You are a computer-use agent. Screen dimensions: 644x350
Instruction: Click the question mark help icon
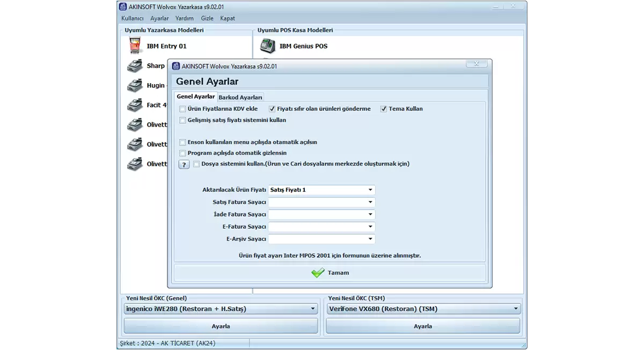pos(184,165)
